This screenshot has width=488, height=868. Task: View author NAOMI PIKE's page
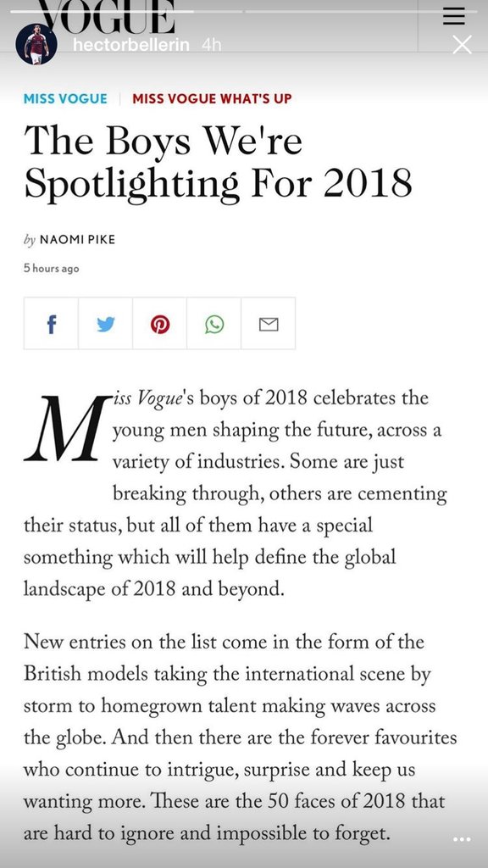[x=77, y=240]
